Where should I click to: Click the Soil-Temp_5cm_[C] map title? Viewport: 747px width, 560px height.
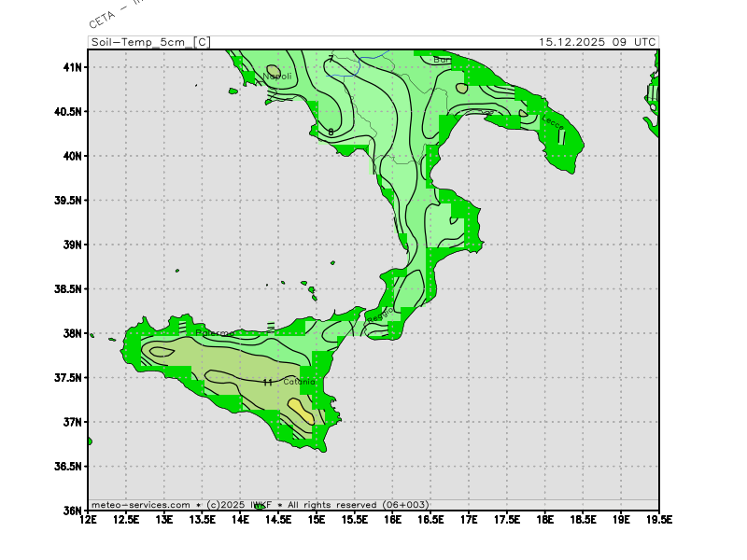[x=149, y=42]
